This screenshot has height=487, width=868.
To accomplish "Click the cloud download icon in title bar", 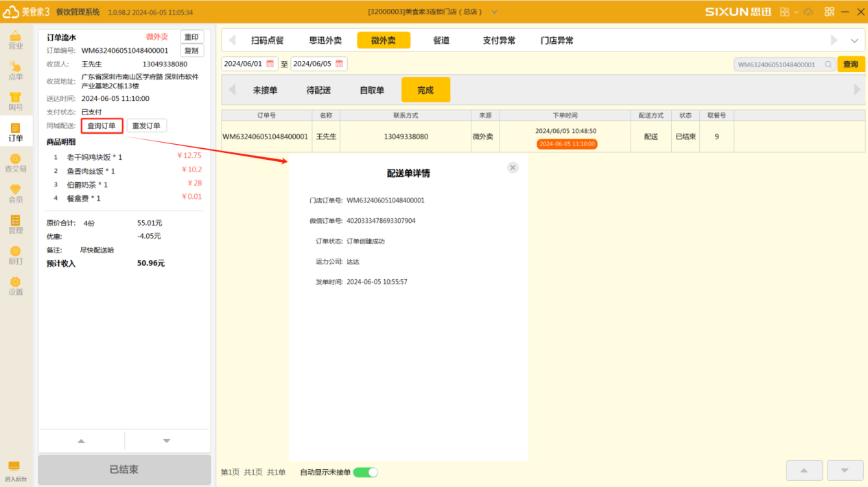I will [809, 12].
